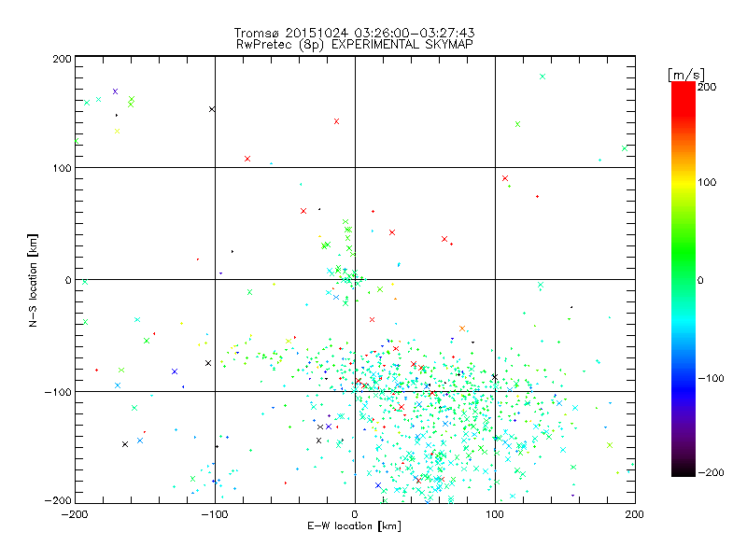
Task: Click the y-axis tick label '-200'
Action: point(58,500)
